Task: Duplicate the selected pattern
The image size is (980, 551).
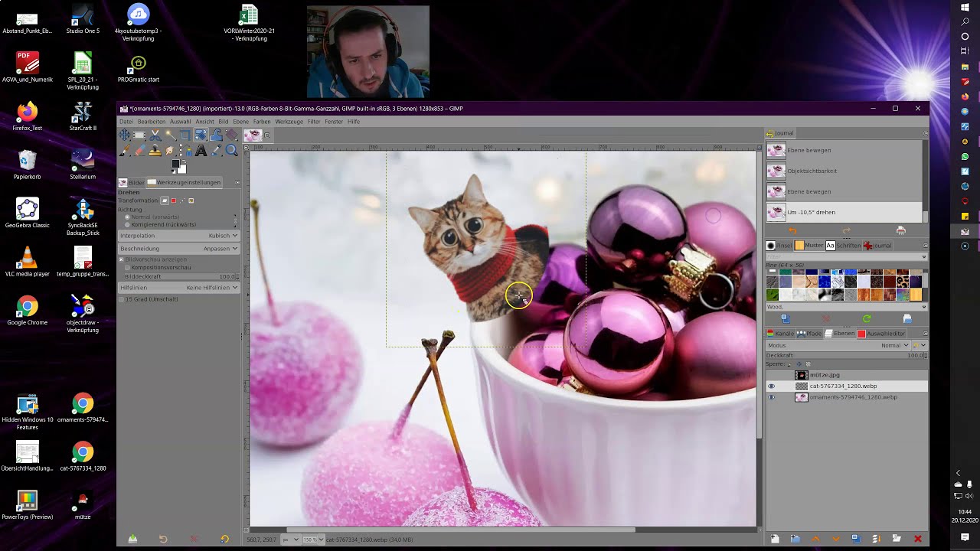Action: pos(785,318)
